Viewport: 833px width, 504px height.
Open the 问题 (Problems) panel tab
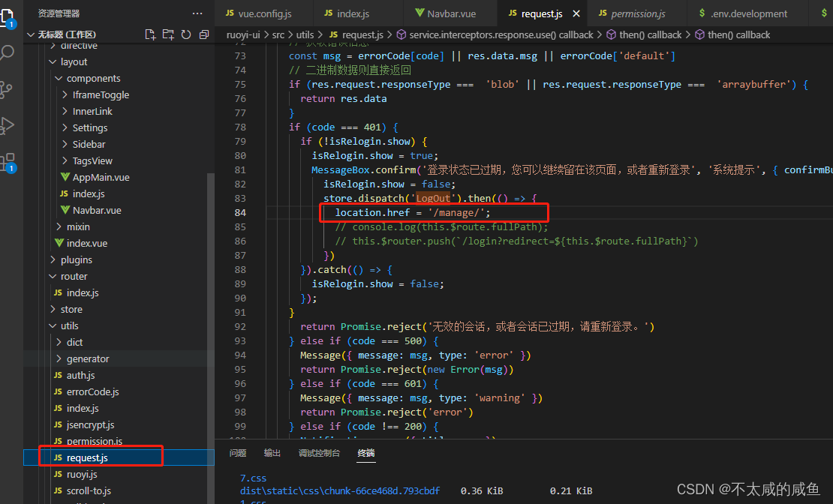(x=238, y=453)
